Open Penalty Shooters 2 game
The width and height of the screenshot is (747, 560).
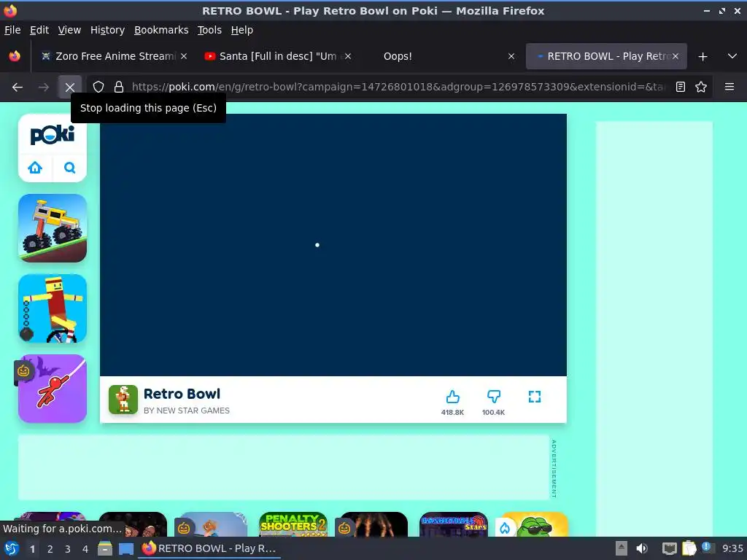(x=293, y=524)
